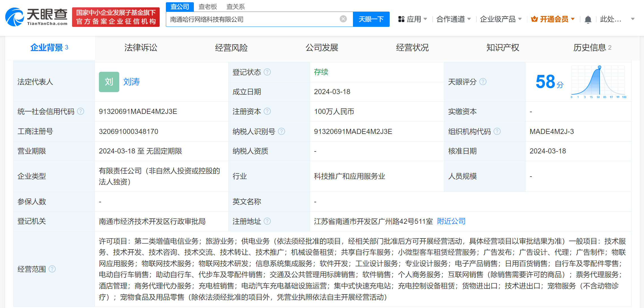Open the 企业级产品 dropdown

point(500,19)
